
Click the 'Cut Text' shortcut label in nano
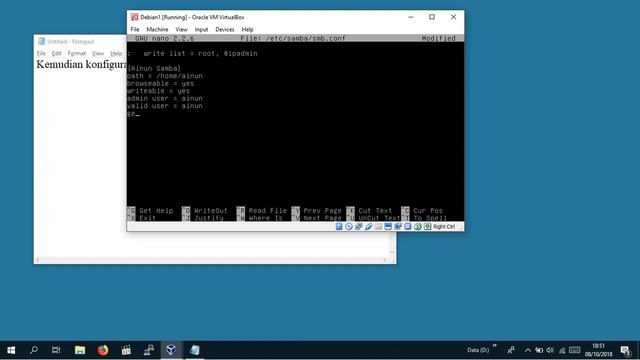(x=375, y=211)
